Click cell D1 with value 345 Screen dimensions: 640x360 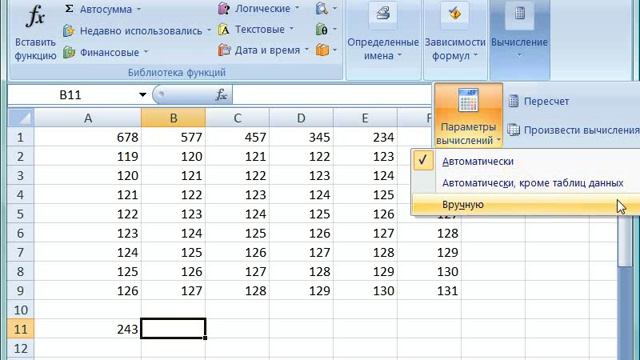pyautogui.click(x=301, y=137)
